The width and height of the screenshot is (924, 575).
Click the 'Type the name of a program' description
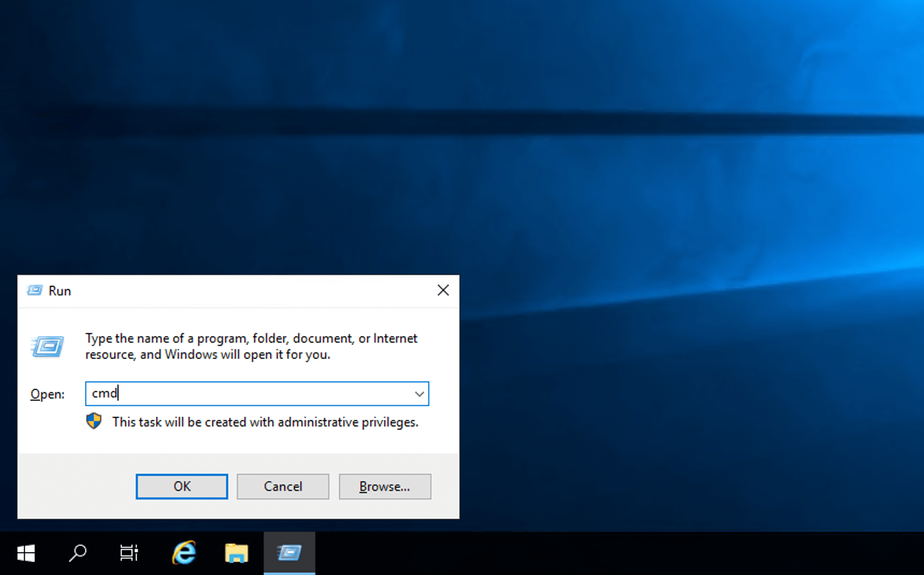coord(251,347)
